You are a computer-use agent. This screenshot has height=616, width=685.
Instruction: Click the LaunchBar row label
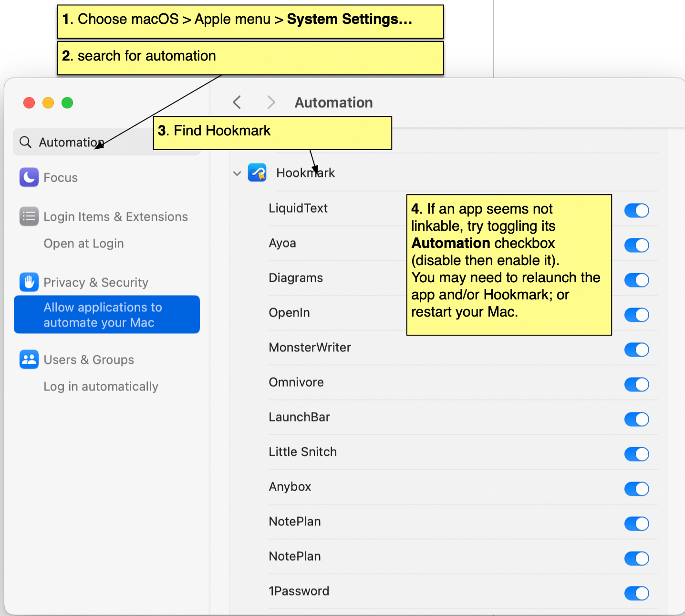[x=299, y=417]
